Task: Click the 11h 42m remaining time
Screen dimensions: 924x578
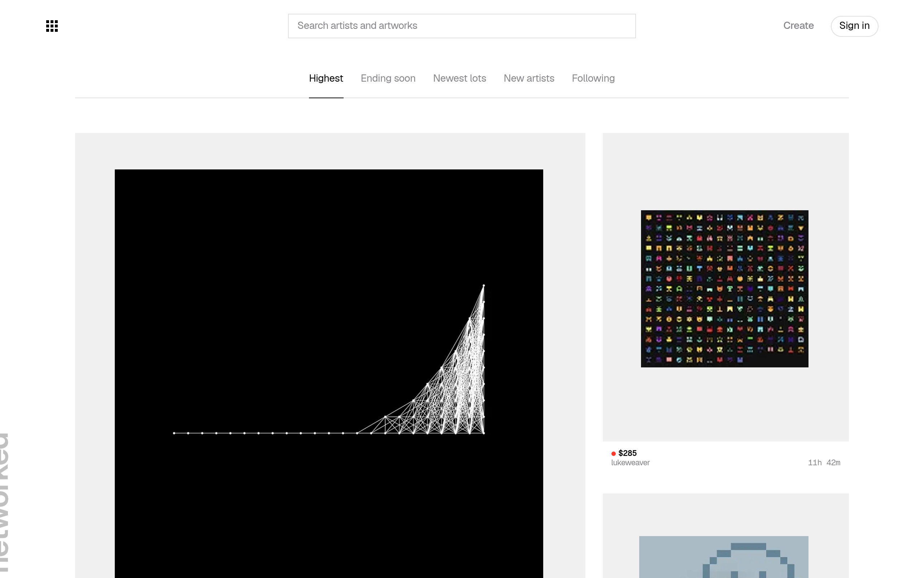Action: tap(824, 462)
